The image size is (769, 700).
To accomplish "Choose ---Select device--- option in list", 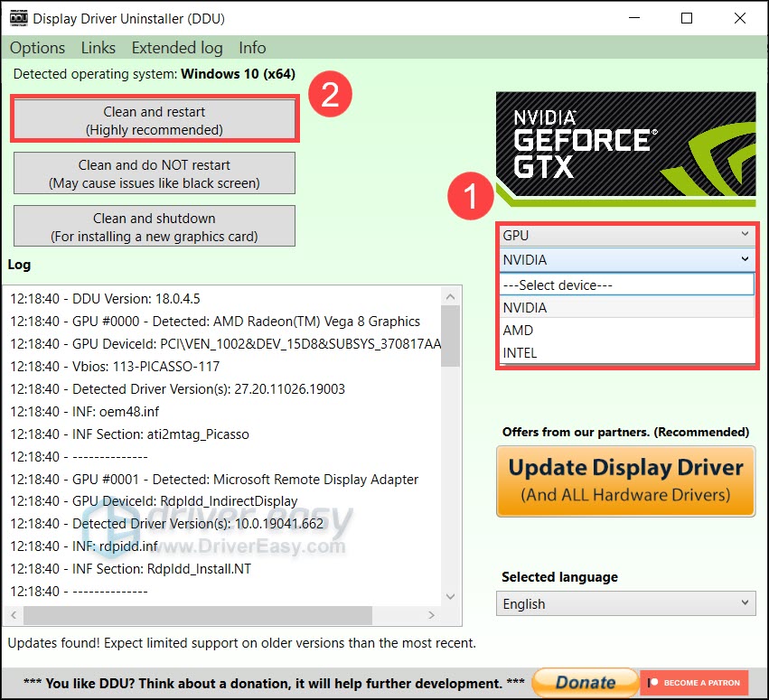I will pyautogui.click(x=627, y=285).
